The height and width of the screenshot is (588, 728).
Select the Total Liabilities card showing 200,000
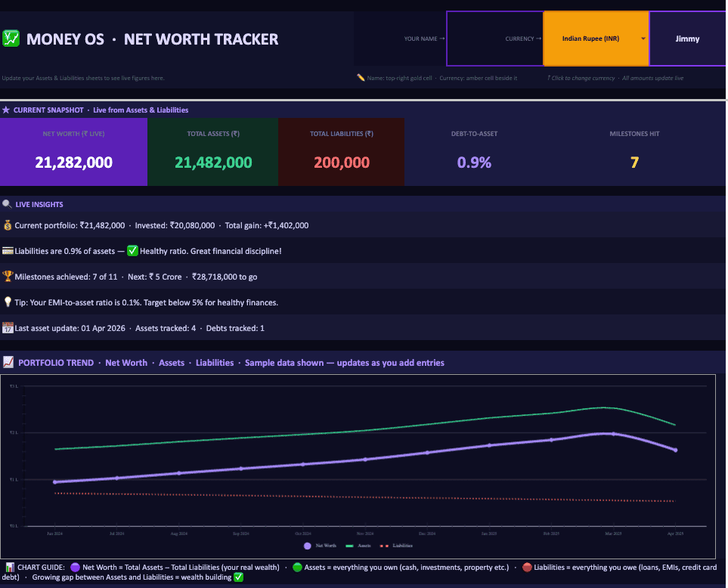(341, 152)
